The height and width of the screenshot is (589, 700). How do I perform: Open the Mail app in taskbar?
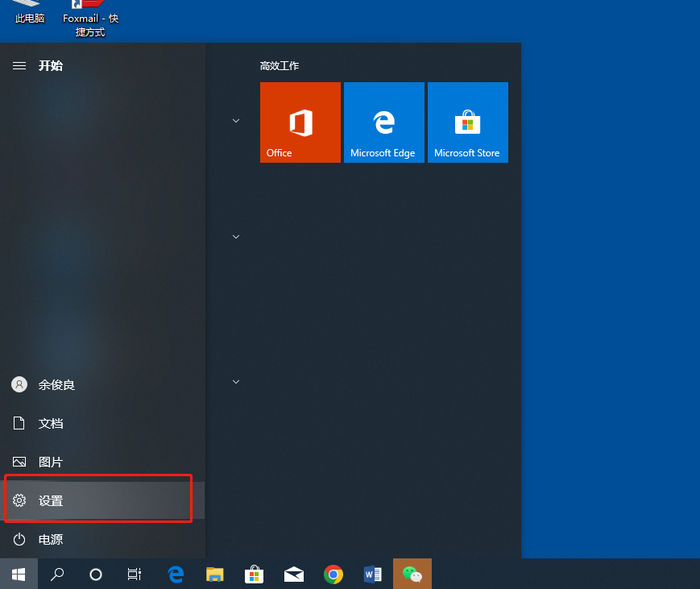294,574
